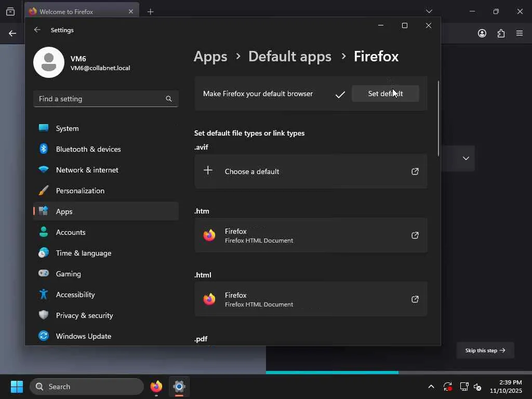Select the Apps category
This screenshot has height=399, width=532.
[106, 211]
